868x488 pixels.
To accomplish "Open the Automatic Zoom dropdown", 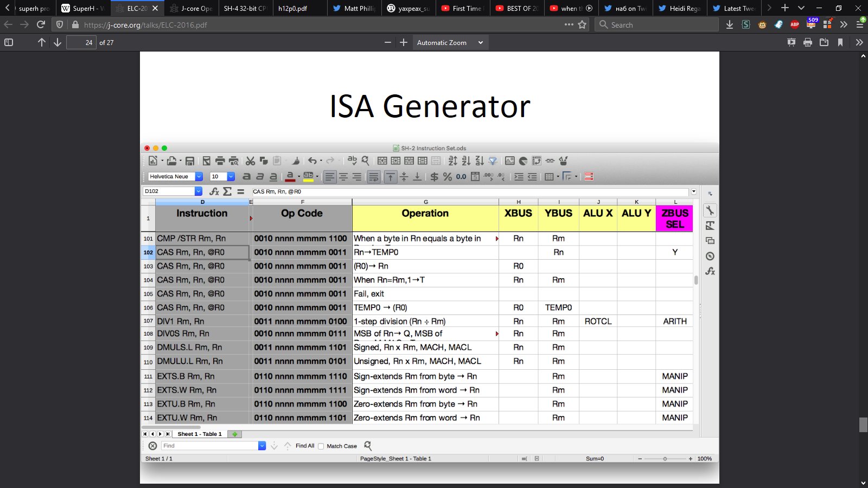I will coord(449,42).
